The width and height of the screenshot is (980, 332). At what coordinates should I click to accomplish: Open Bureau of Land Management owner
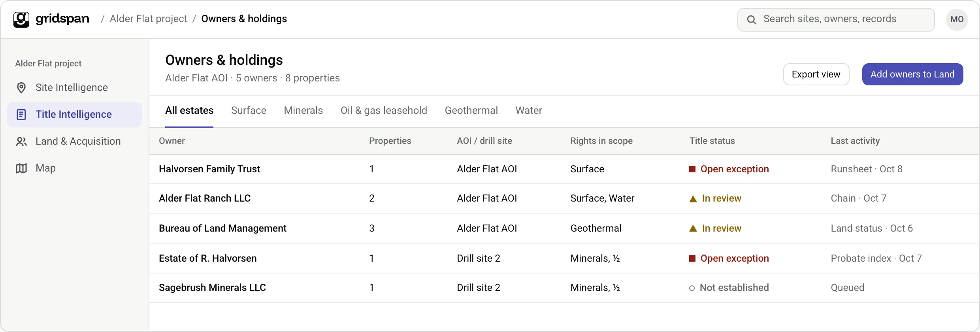click(x=222, y=228)
